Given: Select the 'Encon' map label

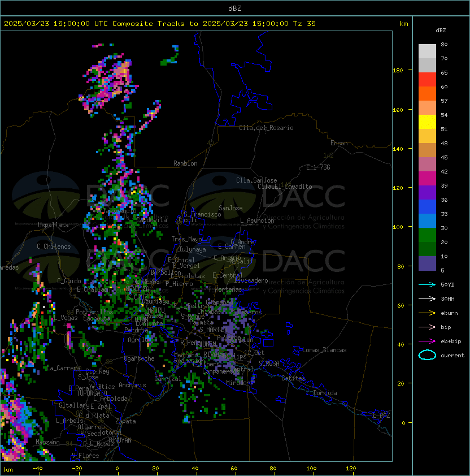Looking at the screenshot, I should [339, 143].
